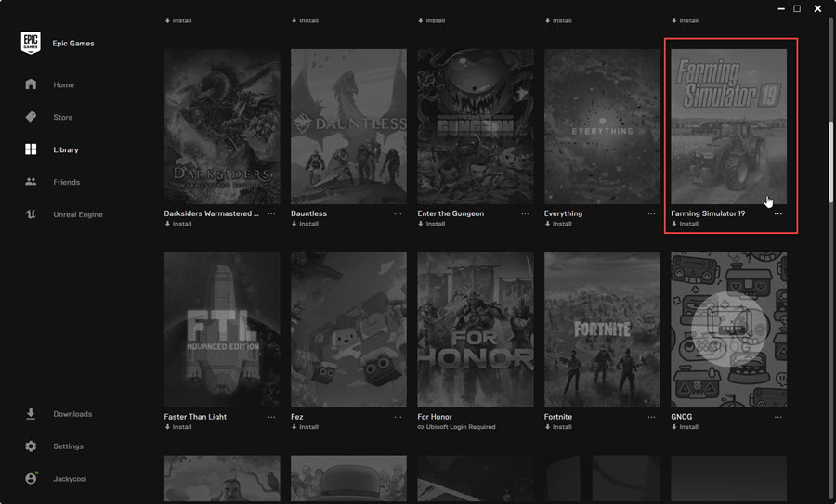
Task: Open options menu for Everything
Action: coord(651,213)
